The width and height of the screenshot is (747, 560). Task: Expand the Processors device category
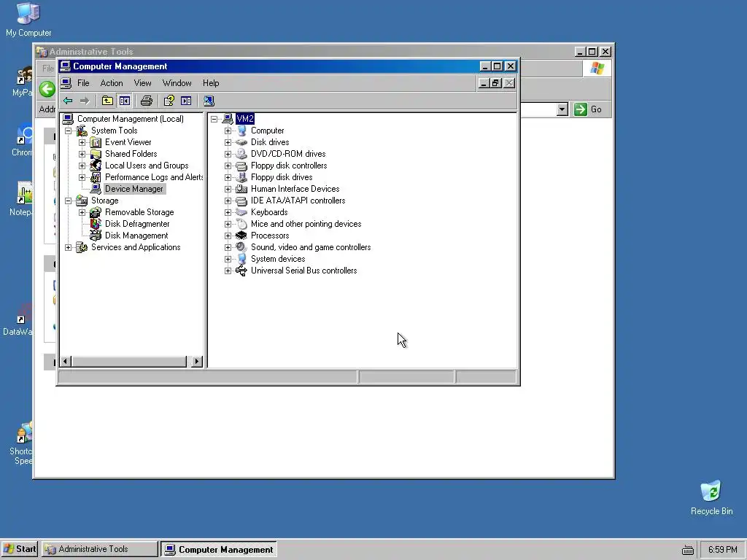pyautogui.click(x=228, y=236)
